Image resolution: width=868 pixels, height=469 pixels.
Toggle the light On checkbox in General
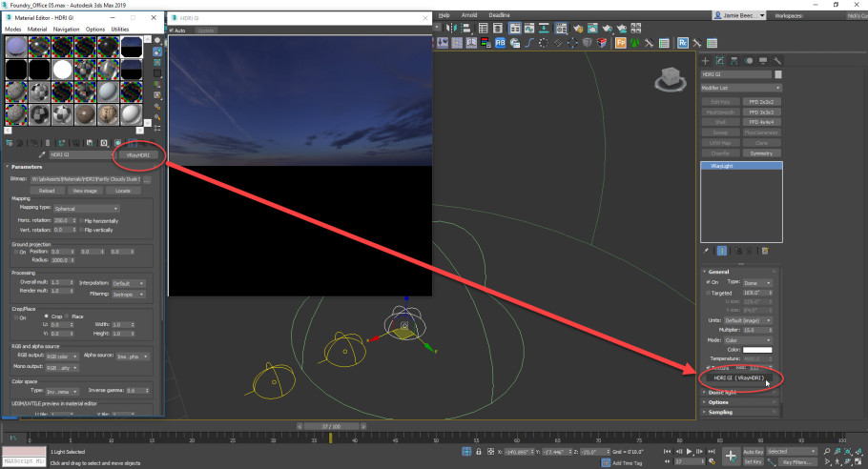coord(708,282)
